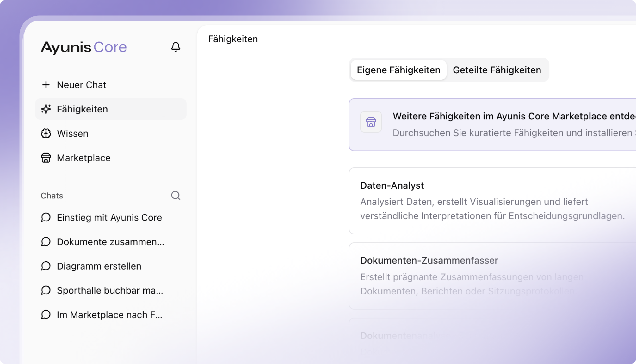The height and width of the screenshot is (364, 636).
Task: Click chat bubble icon of Diagramm erstellen
Action: coord(46,266)
